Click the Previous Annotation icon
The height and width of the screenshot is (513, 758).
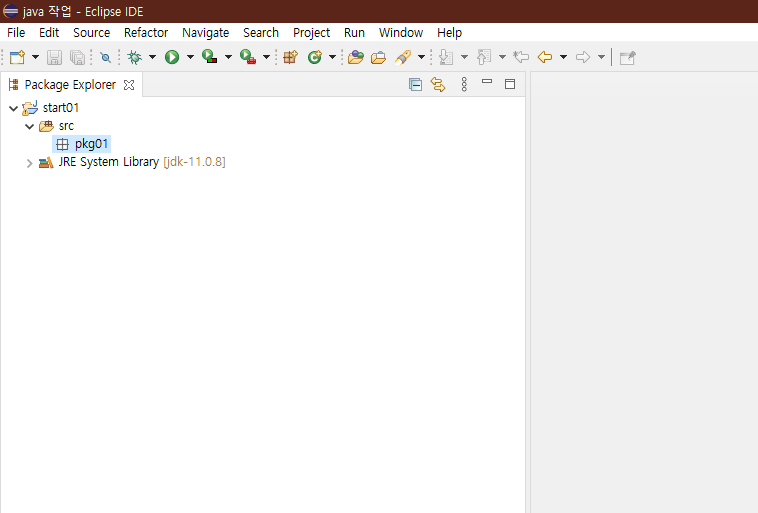point(484,57)
